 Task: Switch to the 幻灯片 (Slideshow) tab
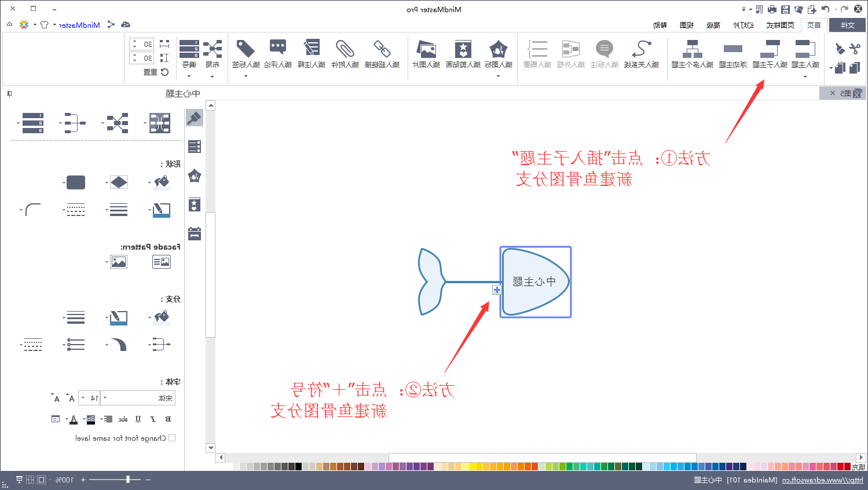pyautogui.click(x=743, y=25)
